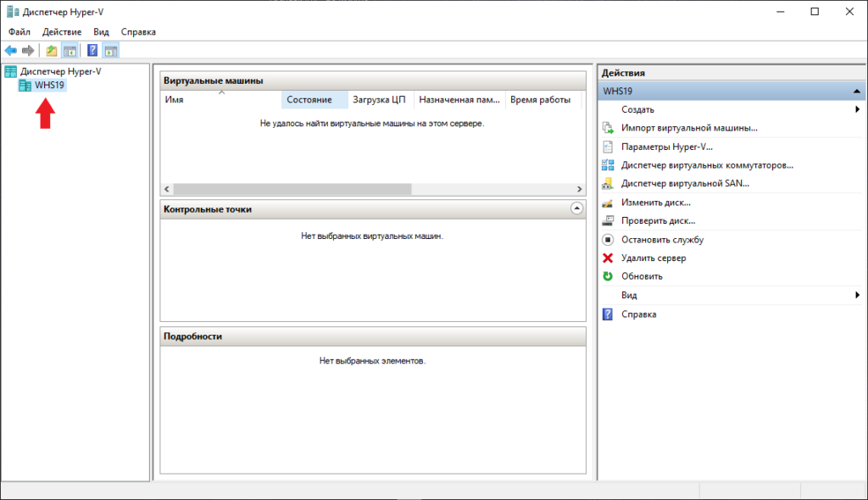Click the import virtual machine icon
Viewport: 868px width, 500px height.
point(608,128)
